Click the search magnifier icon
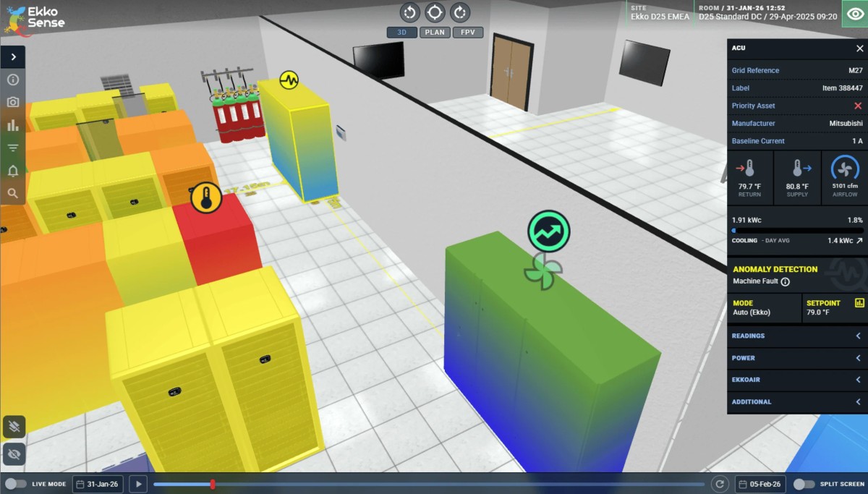868x494 pixels. point(13,193)
